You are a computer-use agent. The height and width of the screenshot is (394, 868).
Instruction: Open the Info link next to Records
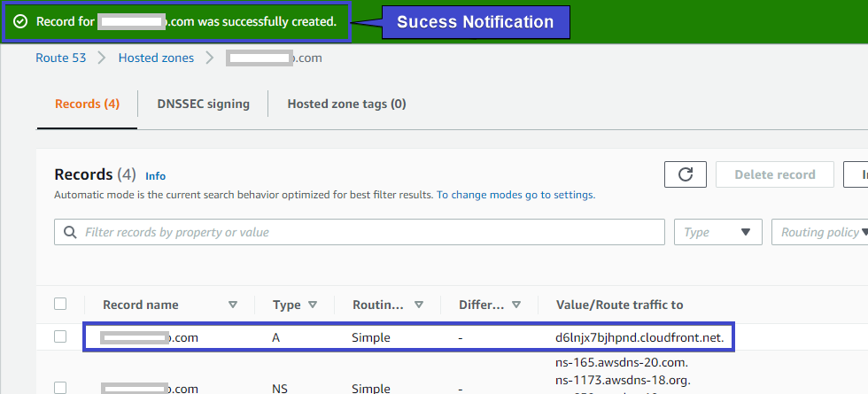coord(156,176)
